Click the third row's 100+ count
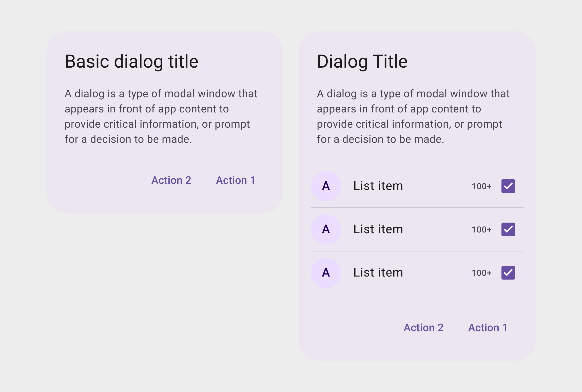Image resolution: width=582 pixels, height=392 pixels. click(x=481, y=273)
